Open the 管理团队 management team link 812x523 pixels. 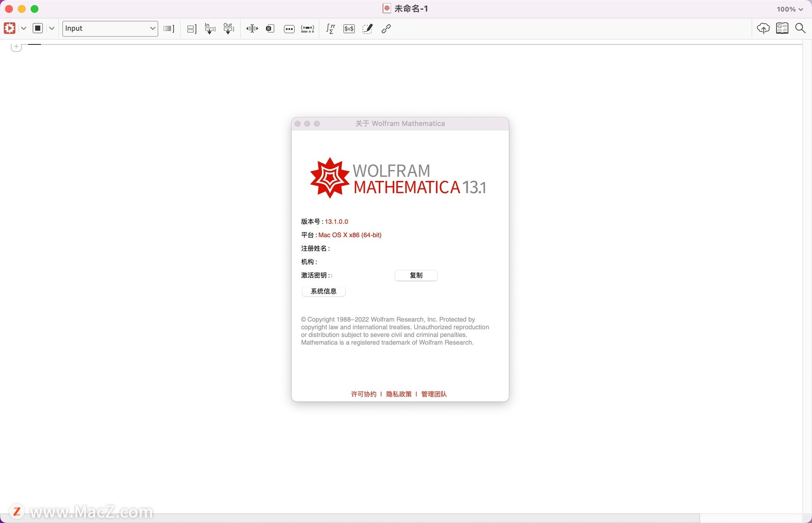pos(434,394)
